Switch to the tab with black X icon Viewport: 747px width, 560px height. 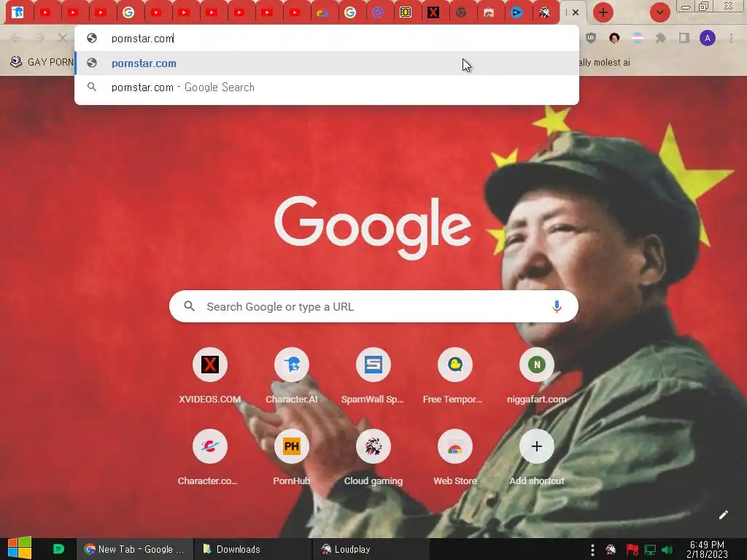[433, 12]
